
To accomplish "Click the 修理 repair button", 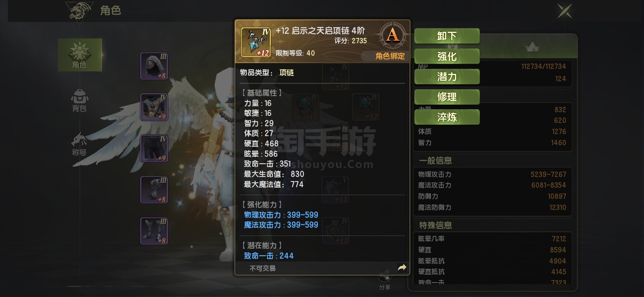I will point(447,97).
